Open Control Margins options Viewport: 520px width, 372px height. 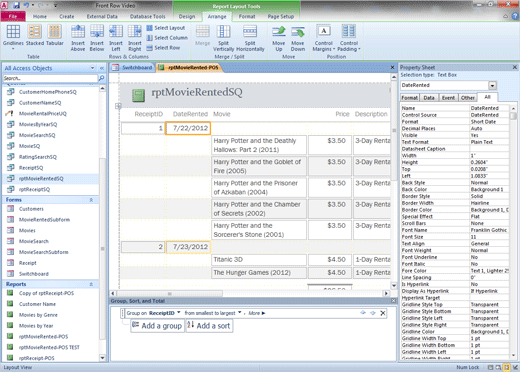pyautogui.click(x=323, y=38)
